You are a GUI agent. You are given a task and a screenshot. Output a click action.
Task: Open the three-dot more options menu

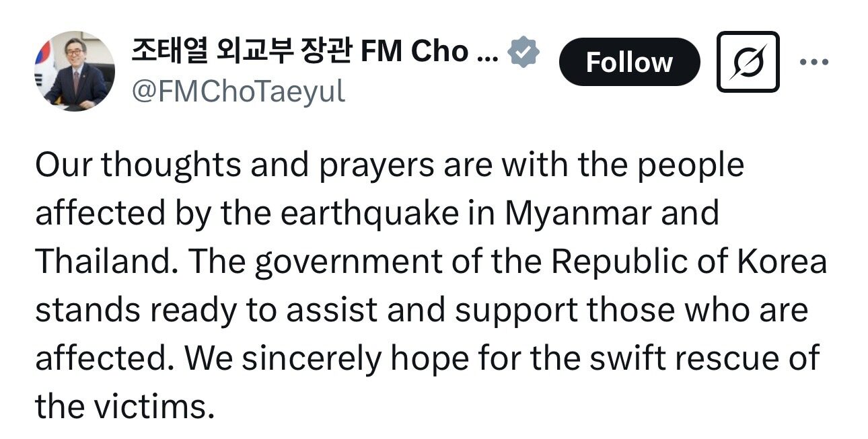(x=813, y=62)
